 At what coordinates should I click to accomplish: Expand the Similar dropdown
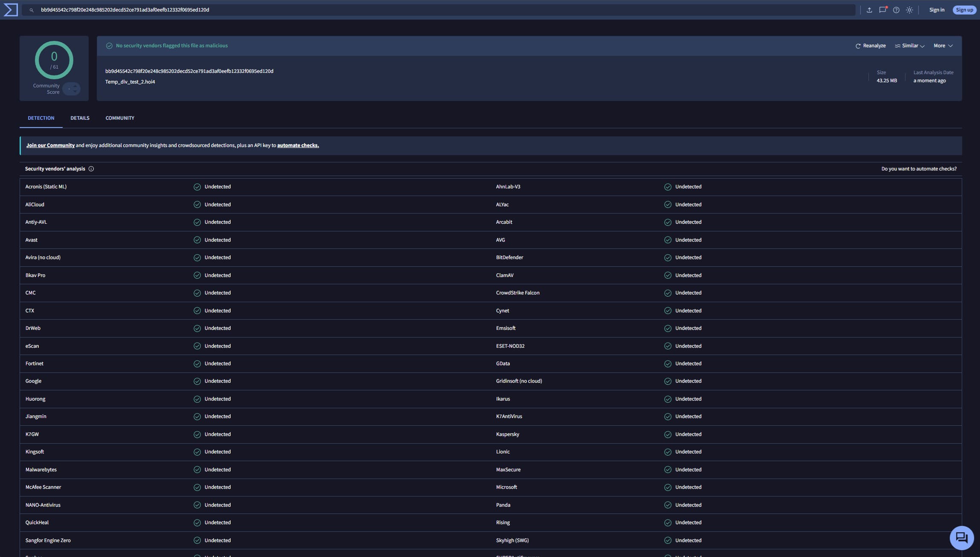pos(910,46)
